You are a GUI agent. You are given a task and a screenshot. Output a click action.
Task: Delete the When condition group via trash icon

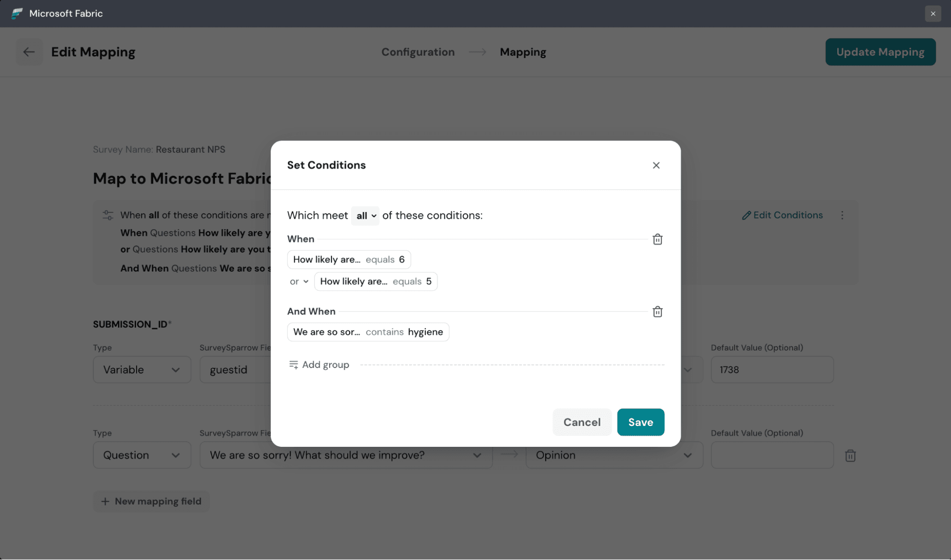coord(657,239)
